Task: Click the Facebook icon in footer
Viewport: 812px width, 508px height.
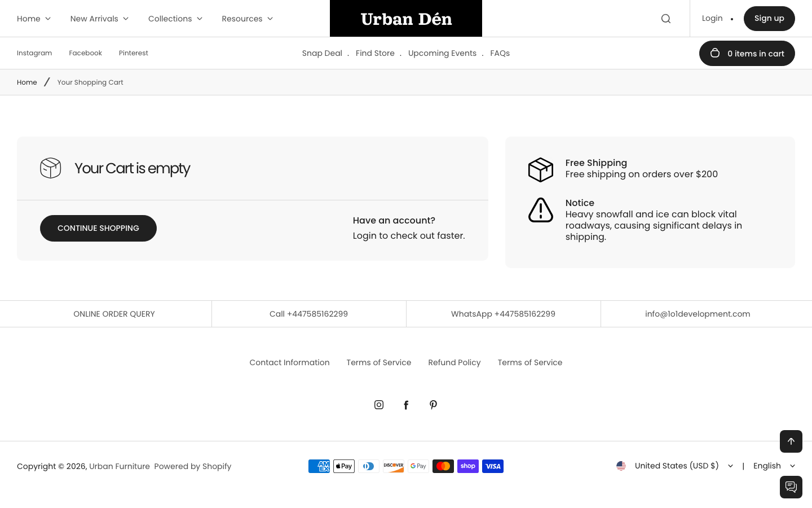Action: click(406, 405)
